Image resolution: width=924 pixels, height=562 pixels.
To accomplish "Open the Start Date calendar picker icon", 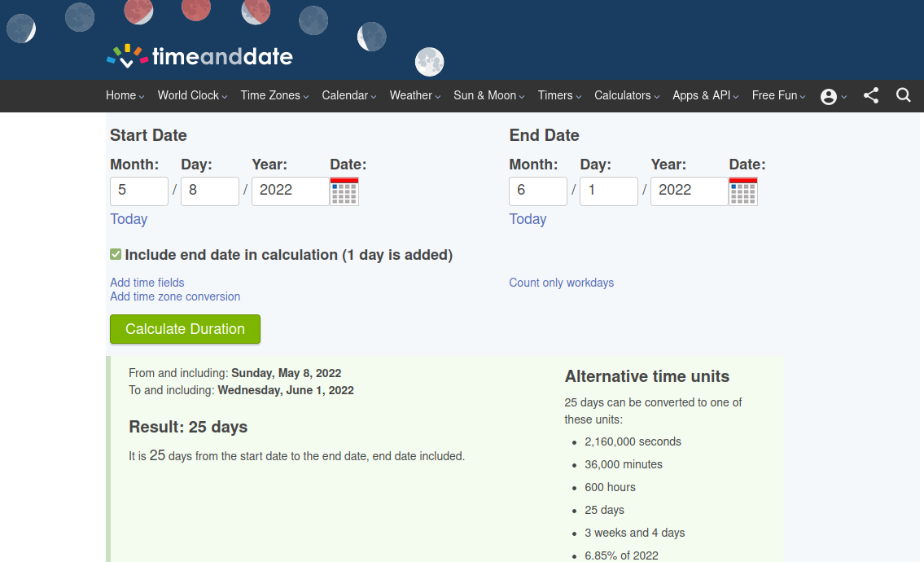I will 344,191.
